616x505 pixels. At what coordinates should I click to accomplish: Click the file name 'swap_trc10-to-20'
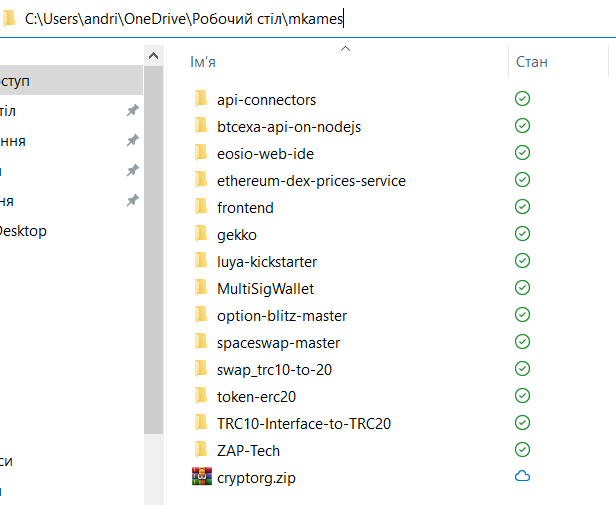(274, 370)
